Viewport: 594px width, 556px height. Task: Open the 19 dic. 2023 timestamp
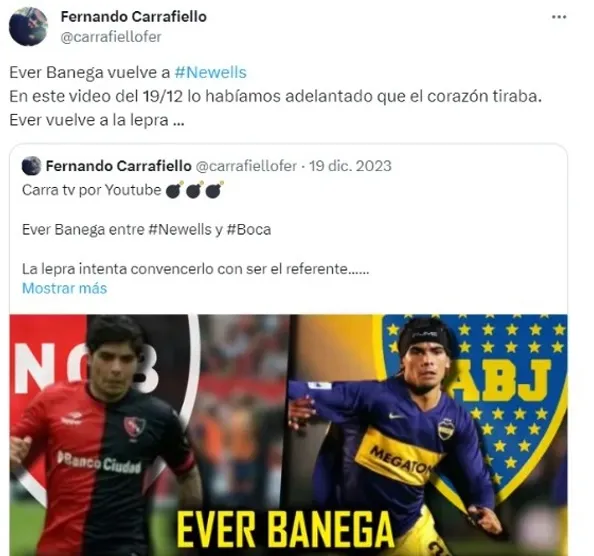[x=350, y=166]
